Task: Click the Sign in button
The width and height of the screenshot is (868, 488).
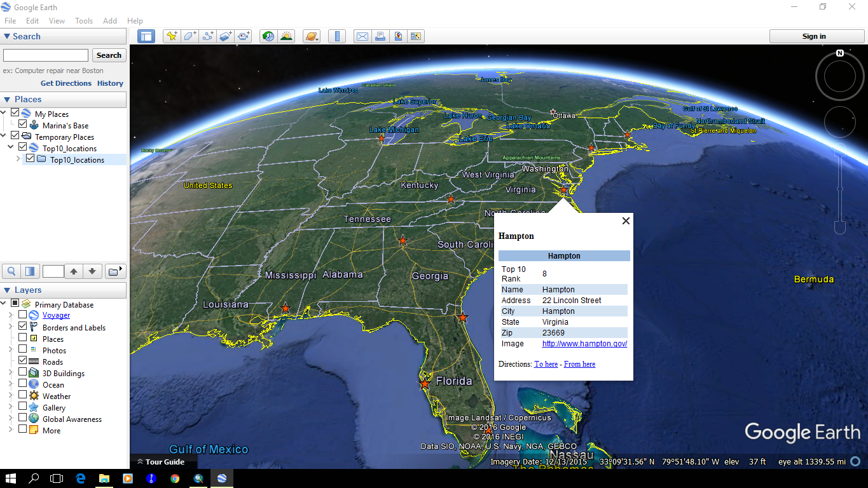Action: pyautogui.click(x=816, y=36)
